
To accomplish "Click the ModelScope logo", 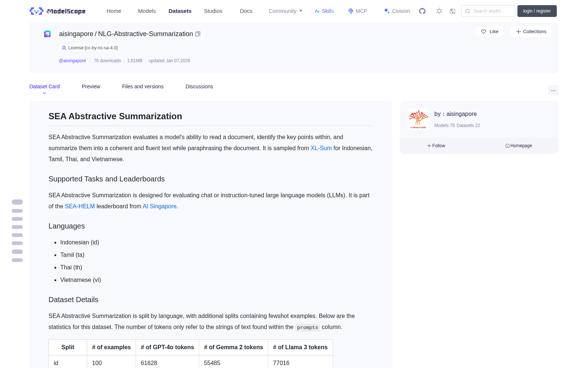I will [57, 11].
